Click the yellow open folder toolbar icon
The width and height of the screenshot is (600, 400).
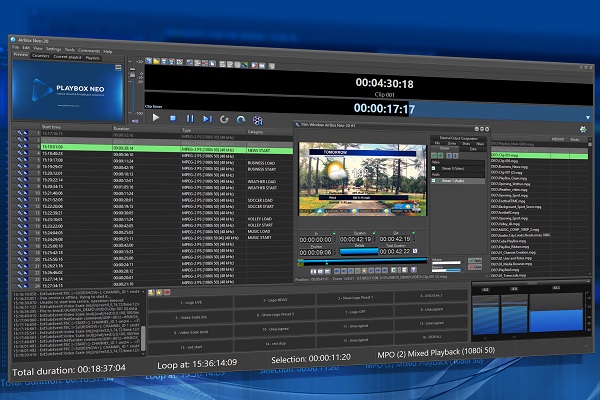pos(156,61)
